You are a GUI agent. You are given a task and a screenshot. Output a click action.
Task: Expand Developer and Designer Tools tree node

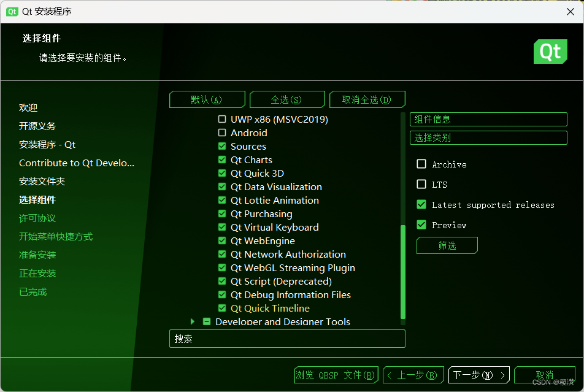tap(192, 321)
